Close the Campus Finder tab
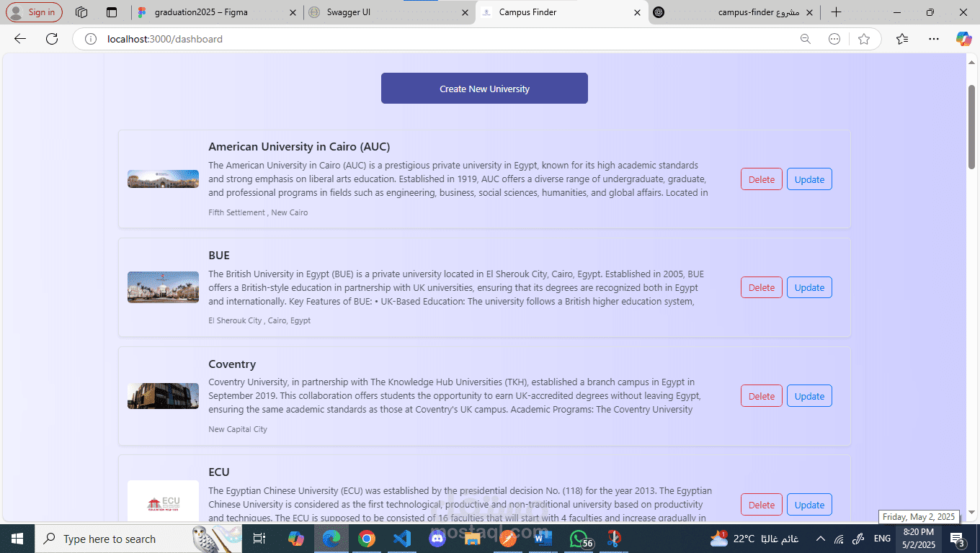 coord(637,12)
